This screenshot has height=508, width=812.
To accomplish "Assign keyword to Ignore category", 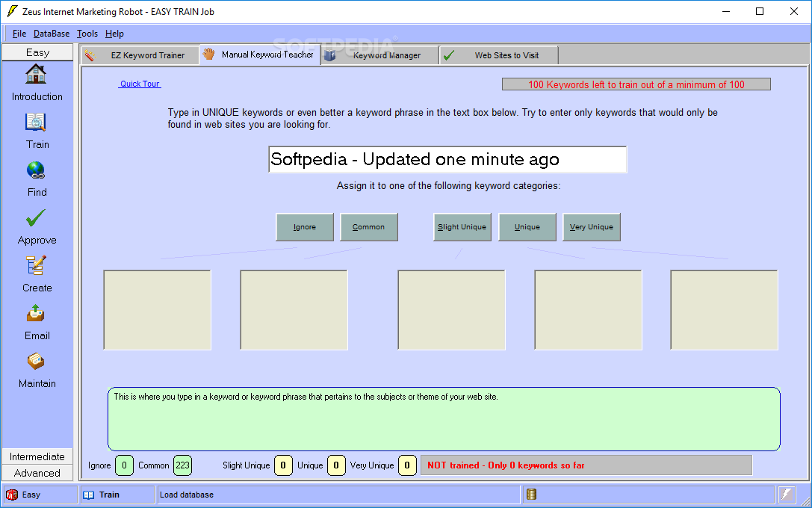I will 305,227.
